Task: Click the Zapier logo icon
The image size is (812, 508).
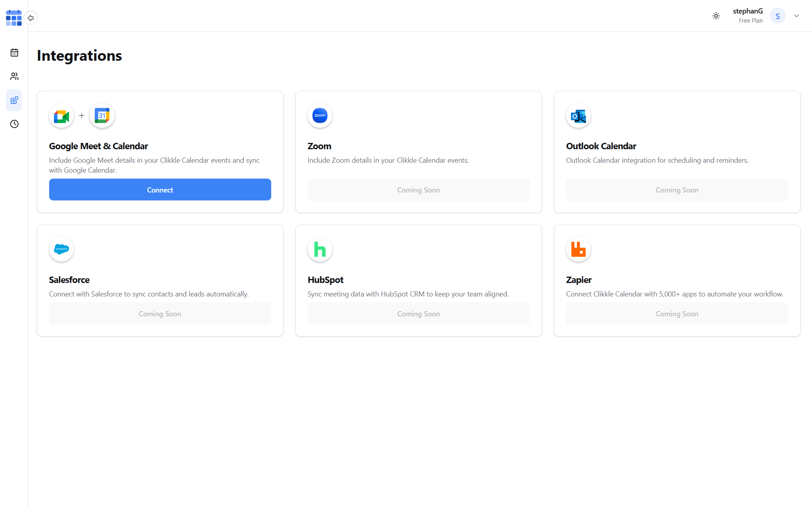Action: coord(578,249)
